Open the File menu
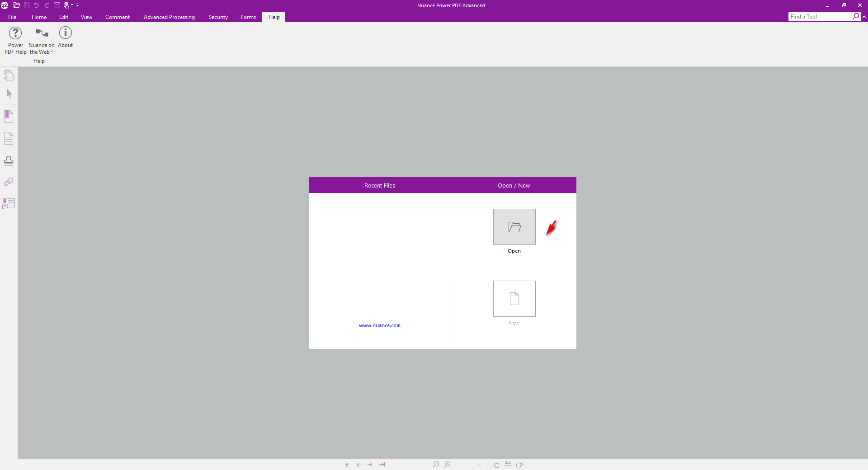 pos(12,17)
